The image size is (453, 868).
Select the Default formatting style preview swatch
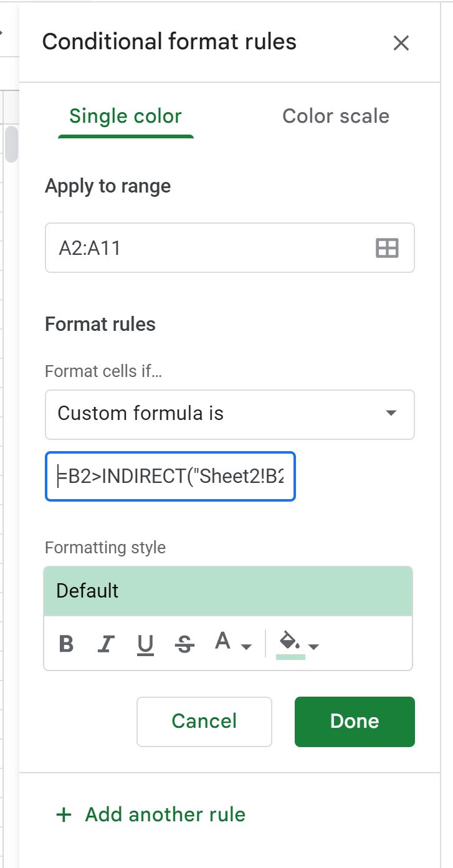(x=228, y=590)
